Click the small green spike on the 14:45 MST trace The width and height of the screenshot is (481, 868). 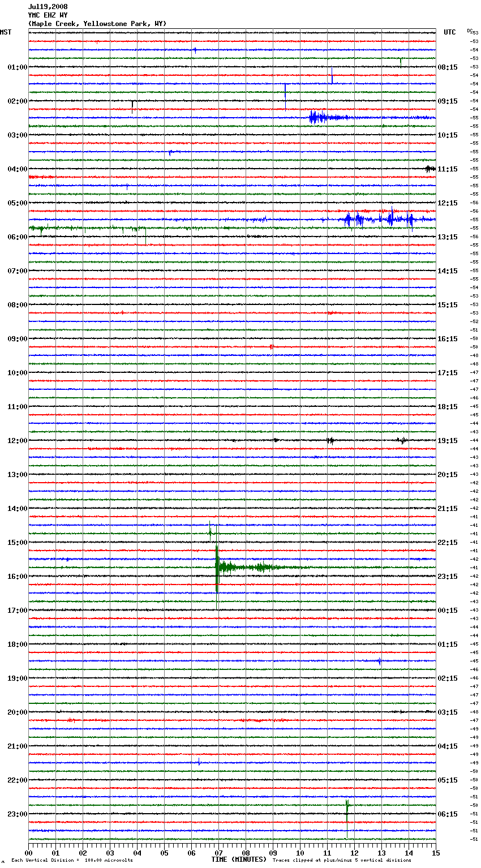210,530
